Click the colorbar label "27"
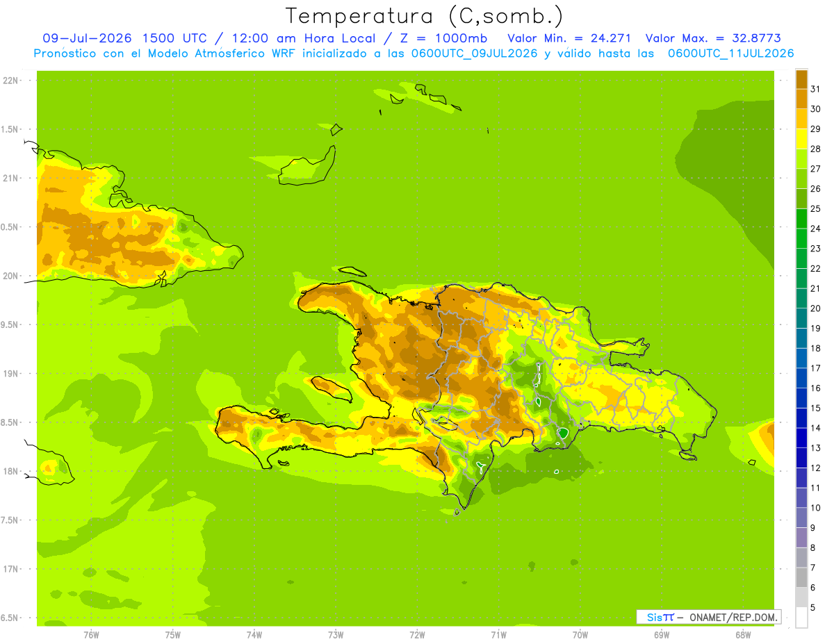 point(816,169)
